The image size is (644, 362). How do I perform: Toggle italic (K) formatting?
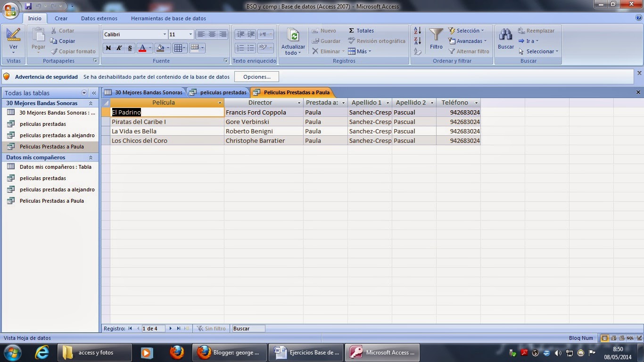click(x=119, y=48)
